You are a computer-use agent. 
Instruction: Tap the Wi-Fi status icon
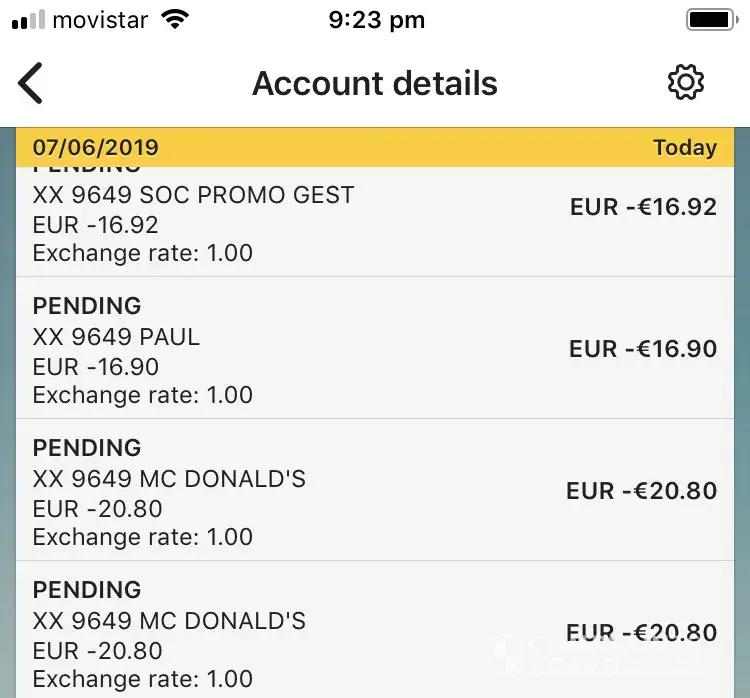pos(176,20)
